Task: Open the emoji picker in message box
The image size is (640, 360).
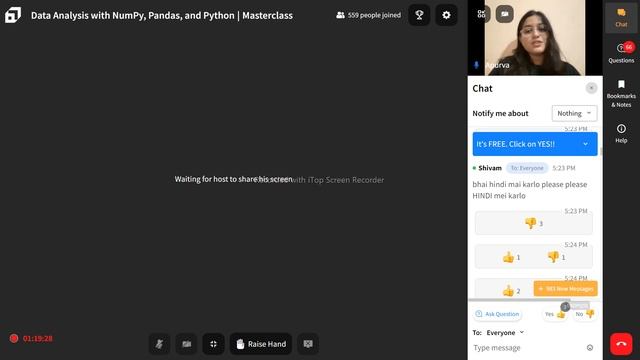Action: pyautogui.click(x=590, y=348)
